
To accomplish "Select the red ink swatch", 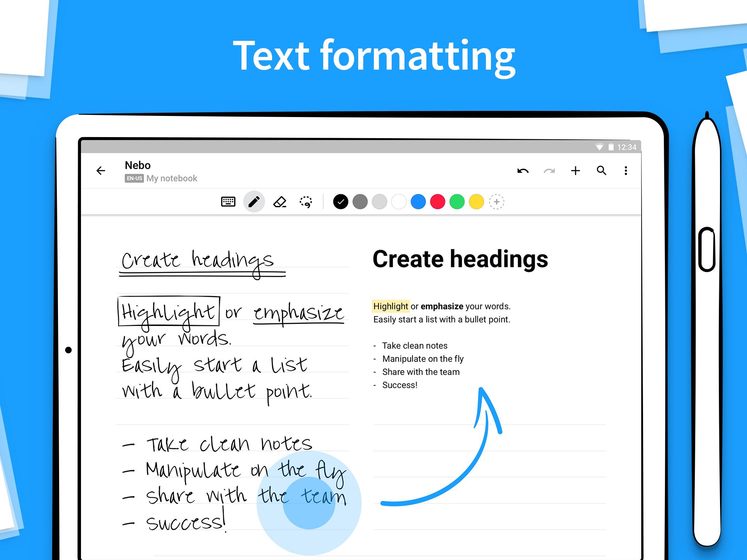I will (437, 202).
